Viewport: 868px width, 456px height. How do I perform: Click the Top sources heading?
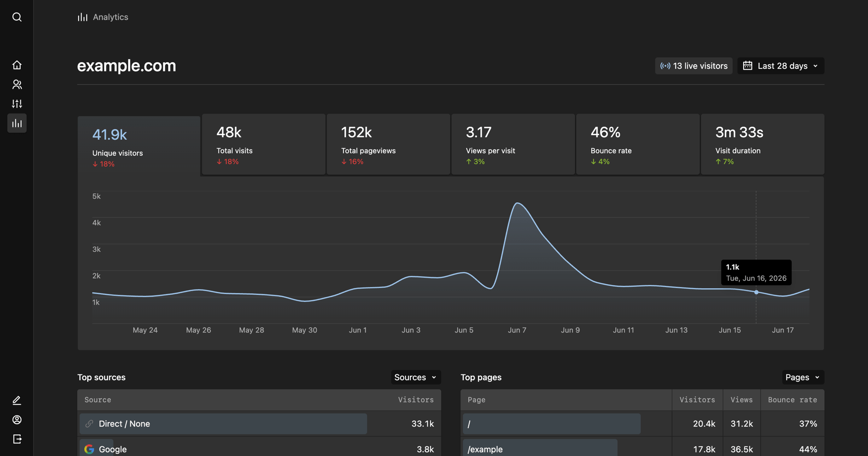pos(101,377)
